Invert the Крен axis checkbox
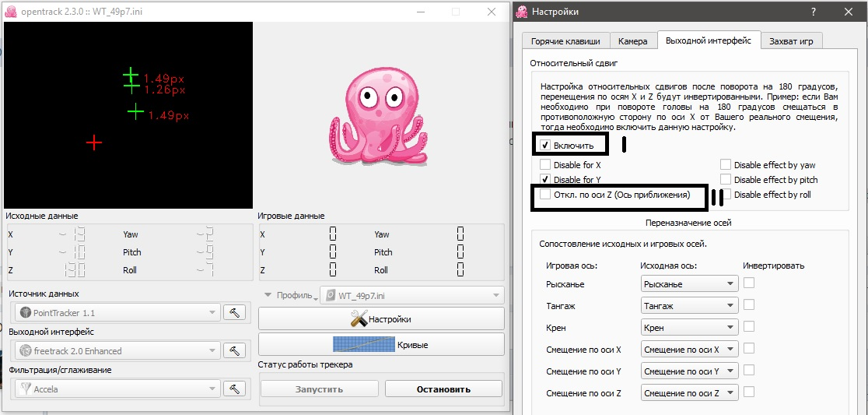 (x=749, y=326)
